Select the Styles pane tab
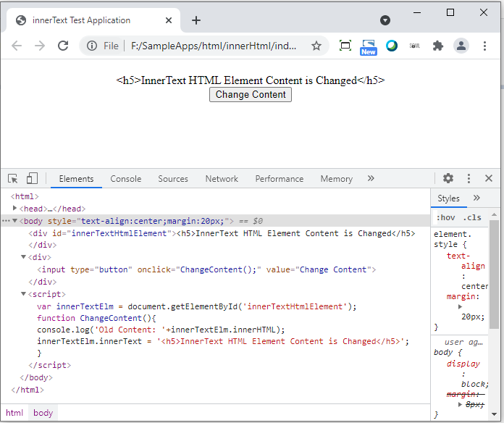 point(448,198)
